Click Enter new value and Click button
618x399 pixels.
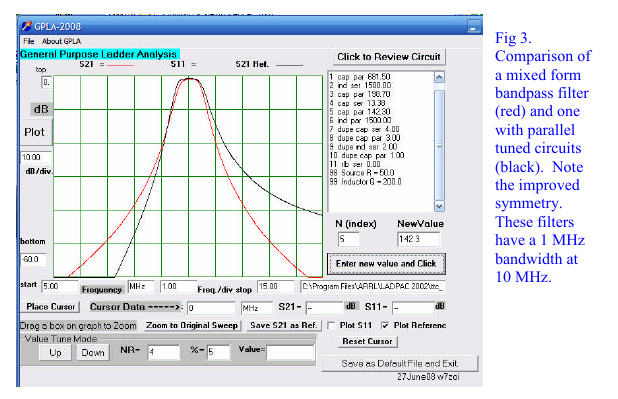pos(386,264)
